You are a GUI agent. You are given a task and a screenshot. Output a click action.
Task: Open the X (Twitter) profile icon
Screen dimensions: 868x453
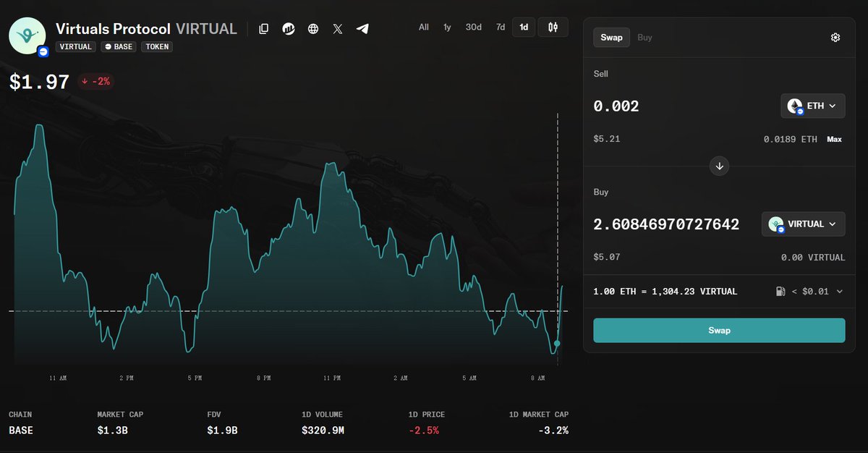click(x=338, y=29)
